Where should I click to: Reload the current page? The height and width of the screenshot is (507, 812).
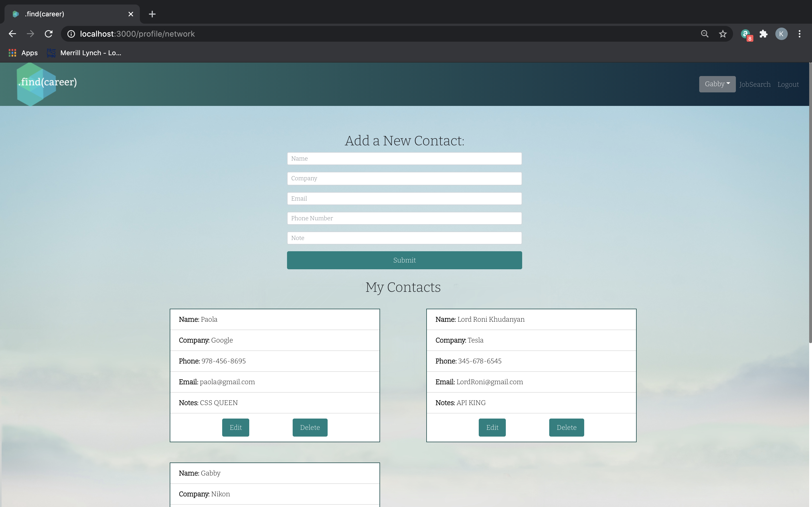(49, 34)
